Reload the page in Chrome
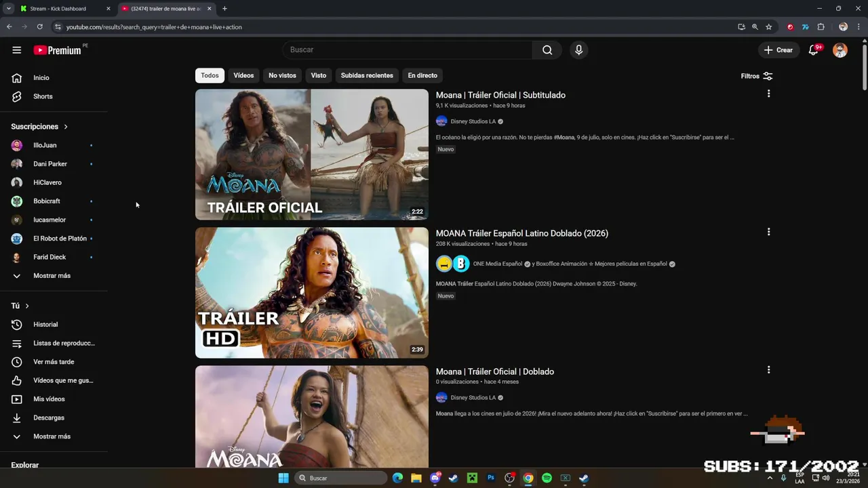The image size is (868, 488). coord(40,27)
